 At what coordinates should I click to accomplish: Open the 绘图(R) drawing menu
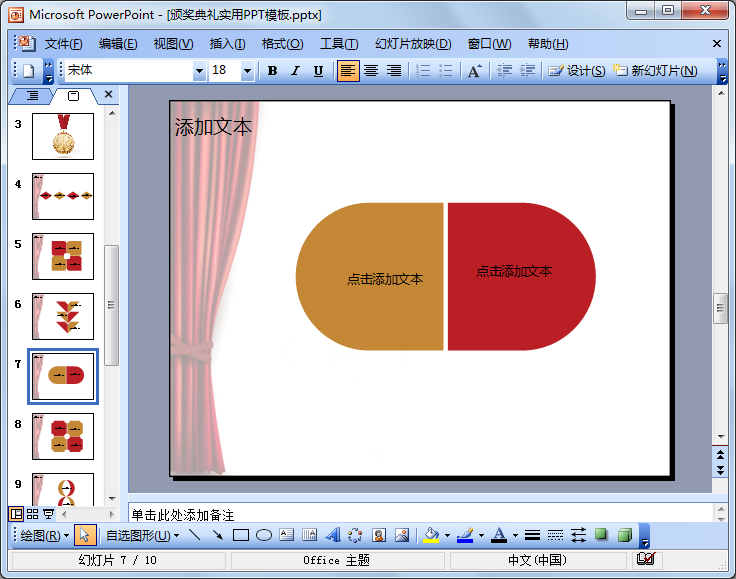(x=45, y=535)
